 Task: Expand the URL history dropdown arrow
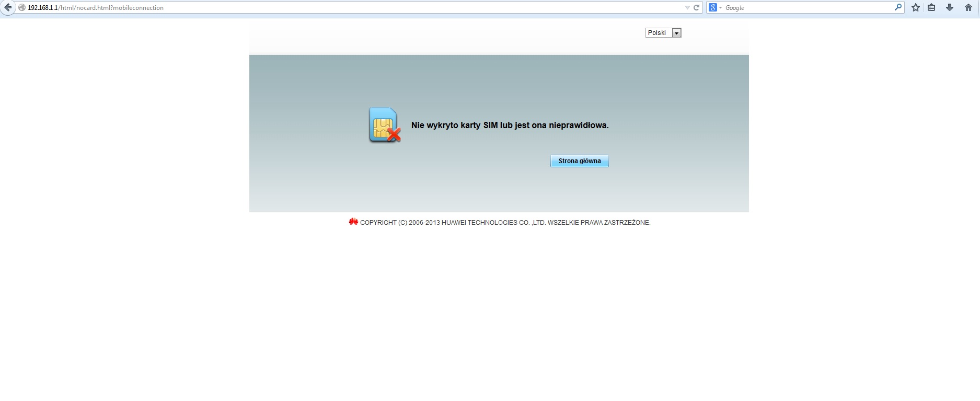click(x=687, y=7)
